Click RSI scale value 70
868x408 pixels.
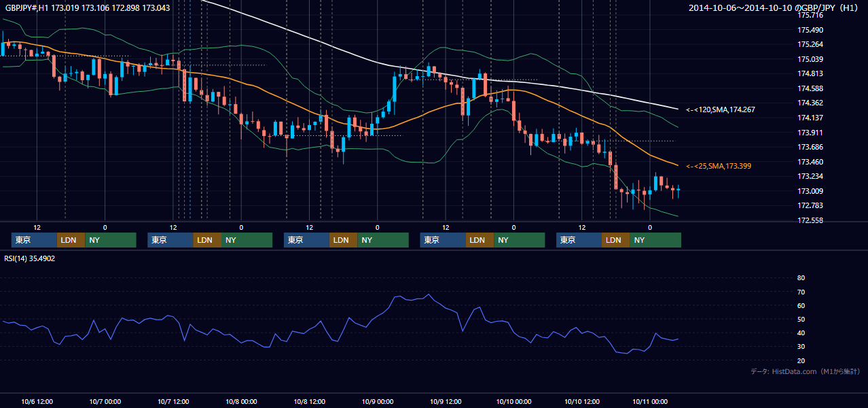coord(801,292)
